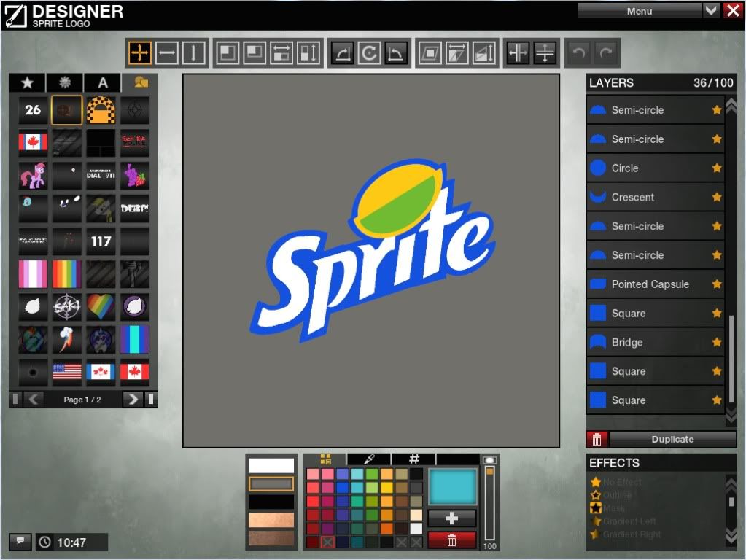
Task: Select the vertical-only move tool
Action: tap(194, 52)
